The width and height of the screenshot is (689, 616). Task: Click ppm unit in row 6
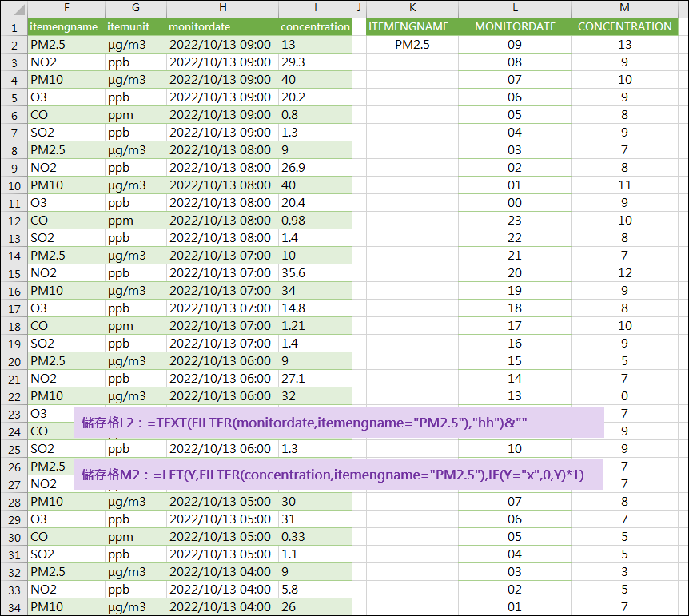pos(136,115)
